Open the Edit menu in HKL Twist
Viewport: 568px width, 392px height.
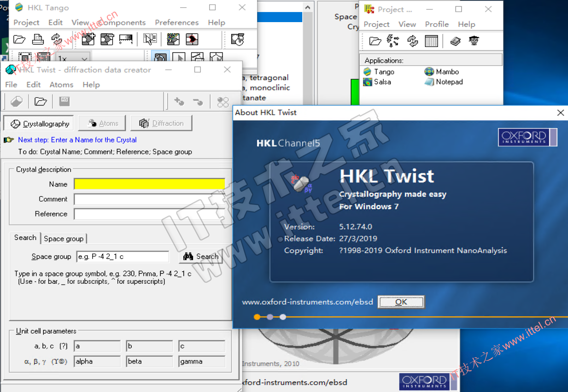click(34, 84)
